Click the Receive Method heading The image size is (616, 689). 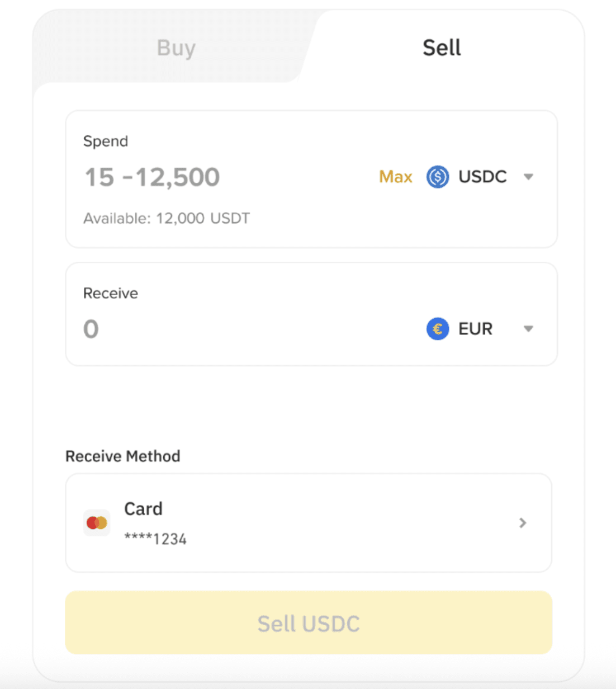(x=123, y=456)
